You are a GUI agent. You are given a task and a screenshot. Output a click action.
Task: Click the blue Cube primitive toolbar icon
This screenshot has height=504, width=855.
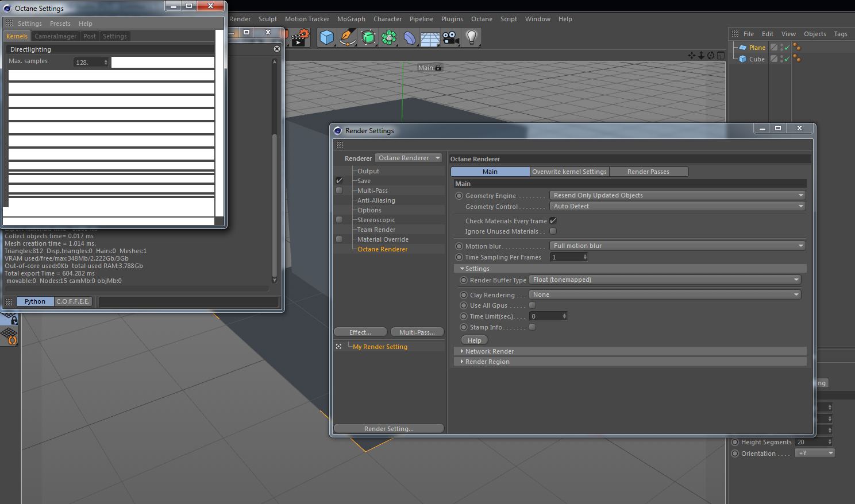(x=327, y=38)
